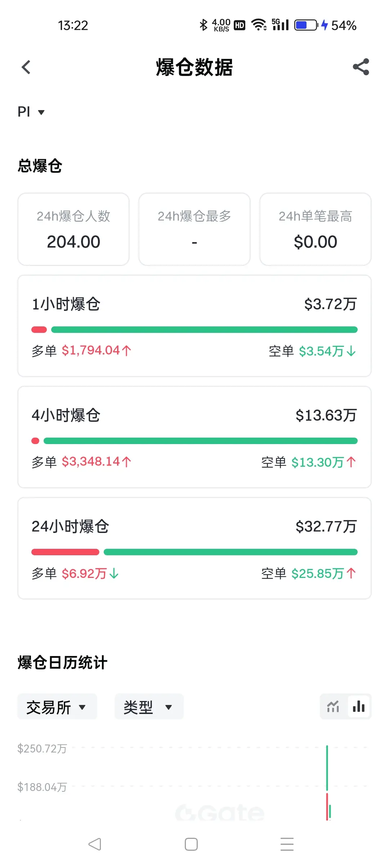
Task: Expand the 类型 filter dropdown
Action: [x=149, y=707]
